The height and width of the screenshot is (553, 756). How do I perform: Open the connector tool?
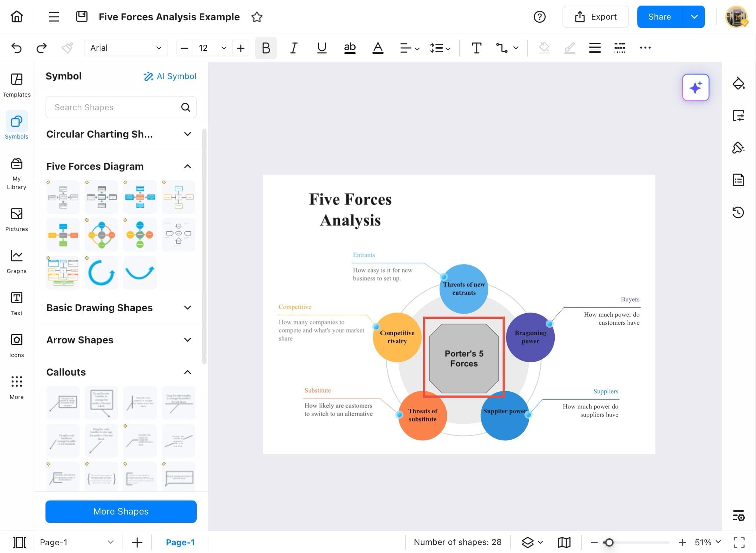click(x=502, y=48)
